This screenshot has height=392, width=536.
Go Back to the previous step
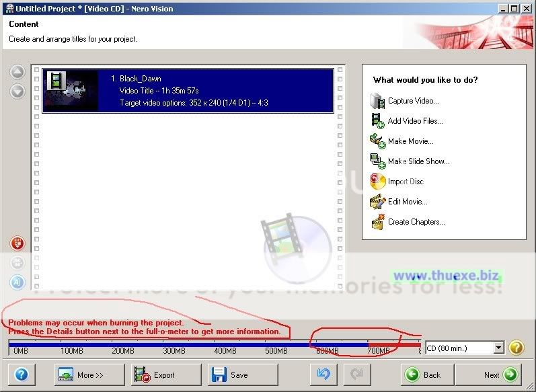coord(426,375)
